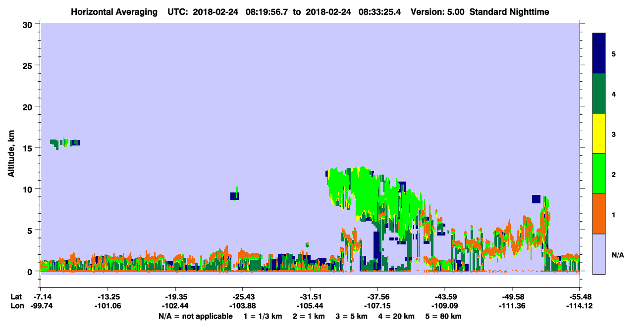Click the latitude value -31.51

click(310, 297)
